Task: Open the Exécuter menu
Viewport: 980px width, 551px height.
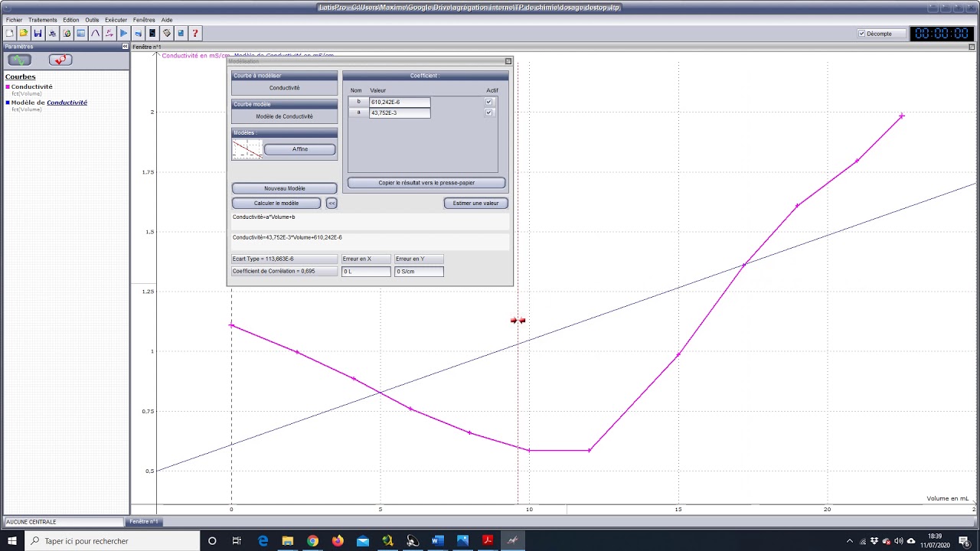Action: click(116, 20)
